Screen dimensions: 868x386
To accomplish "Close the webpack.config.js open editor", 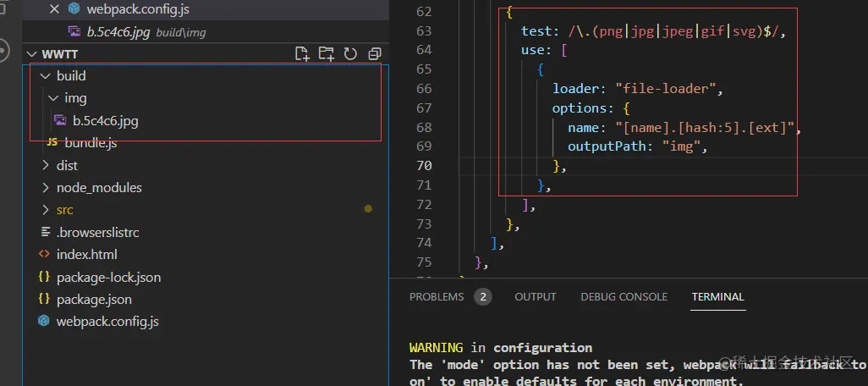I will tap(54, 9).
